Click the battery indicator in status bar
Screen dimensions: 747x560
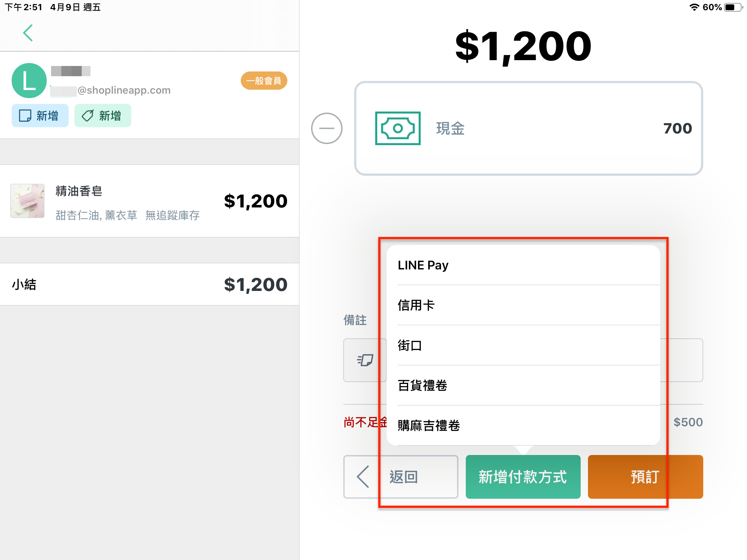click(x=733, y=7)
